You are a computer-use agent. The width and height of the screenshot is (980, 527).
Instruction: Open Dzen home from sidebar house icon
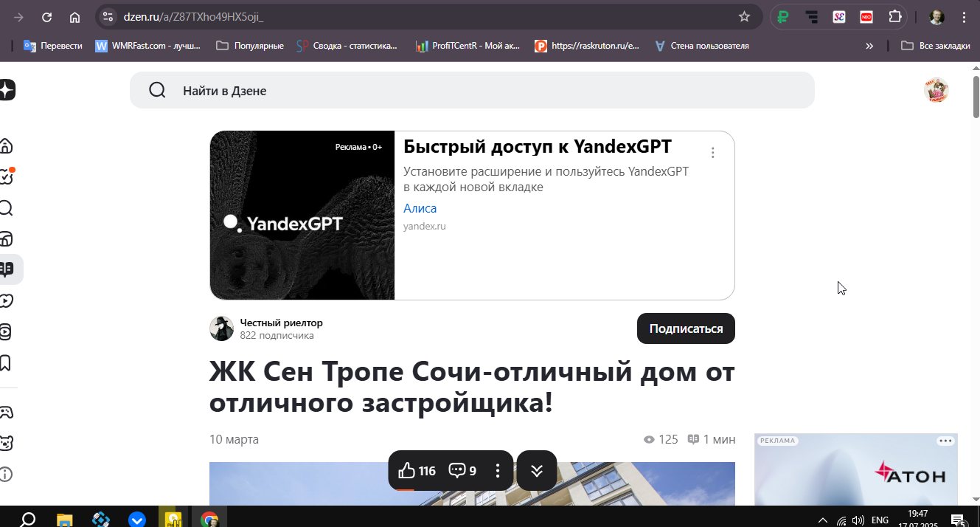coord(6,145)
